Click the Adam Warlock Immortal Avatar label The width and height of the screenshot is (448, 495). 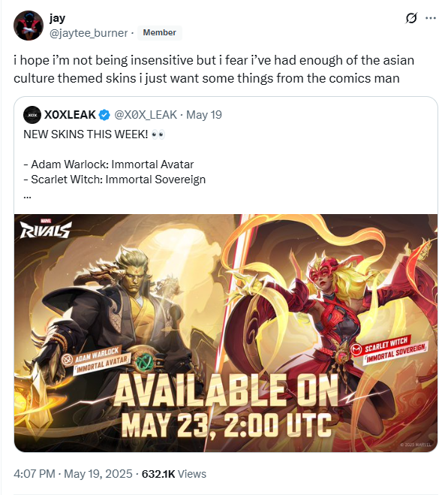(x=96, y=361)
